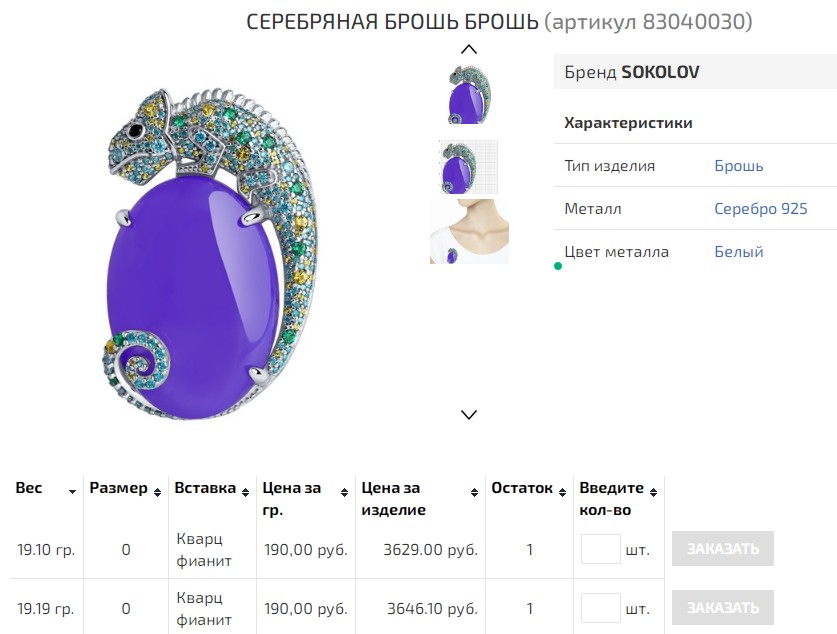The height and width of the screenshot is (634, 837).
Task: Select first chameleon brooch thumbnail
Action: coord(469,94)
